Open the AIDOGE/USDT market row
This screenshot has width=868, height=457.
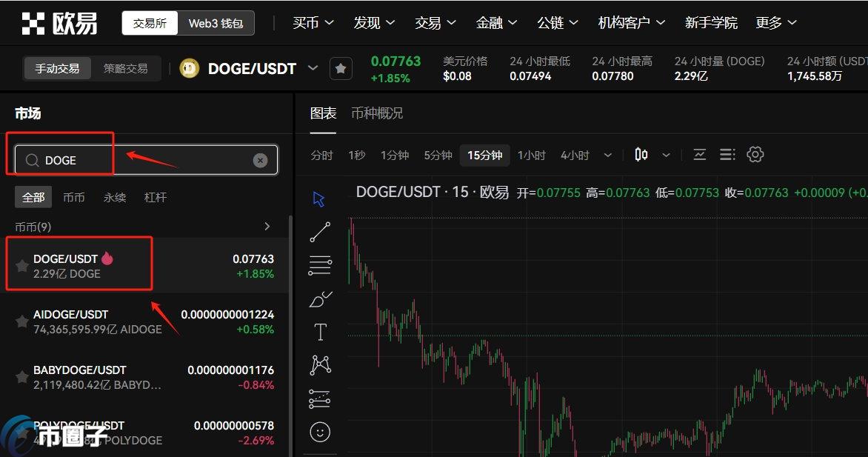pos(144,321)
